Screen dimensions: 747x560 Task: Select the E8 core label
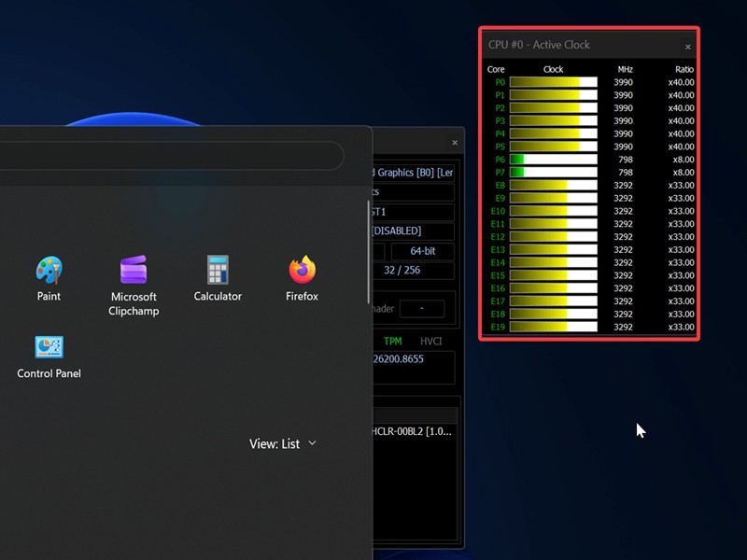500,185
